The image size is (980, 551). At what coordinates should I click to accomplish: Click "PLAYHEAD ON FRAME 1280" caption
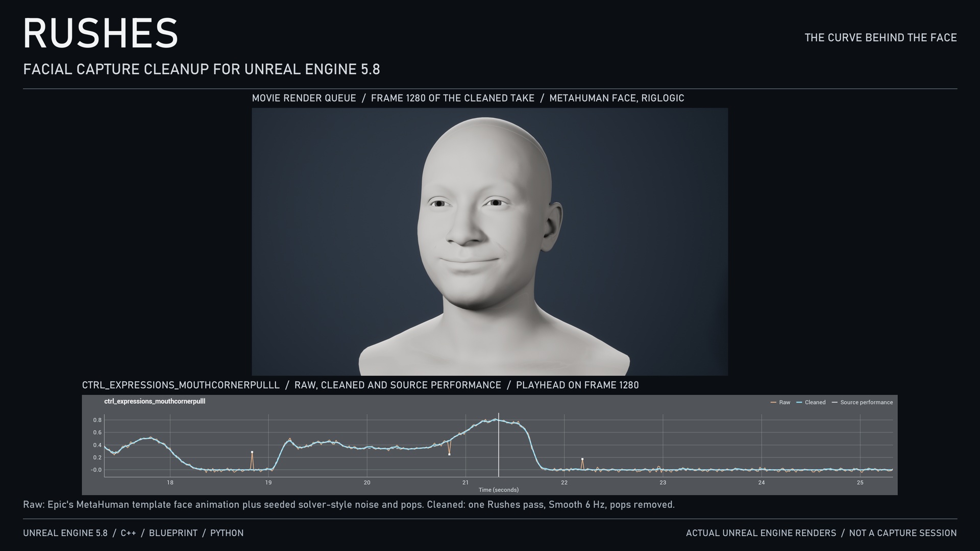pos(577,385)
